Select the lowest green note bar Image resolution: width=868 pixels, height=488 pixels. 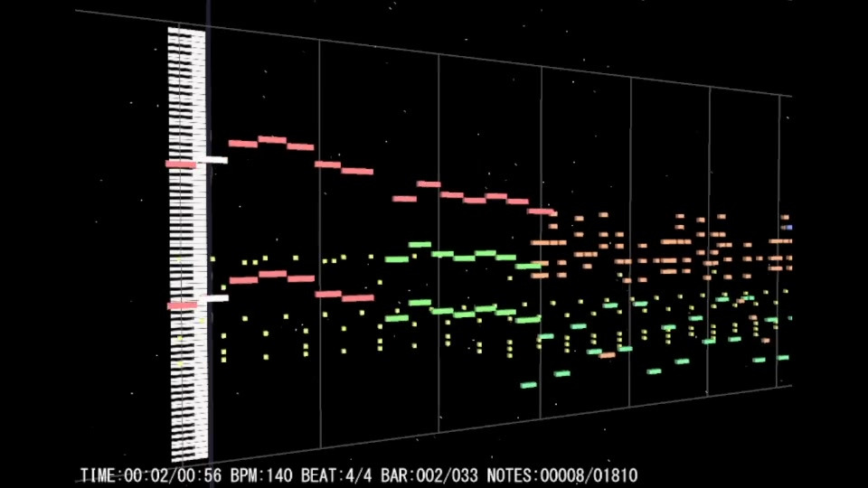point(528,385)
